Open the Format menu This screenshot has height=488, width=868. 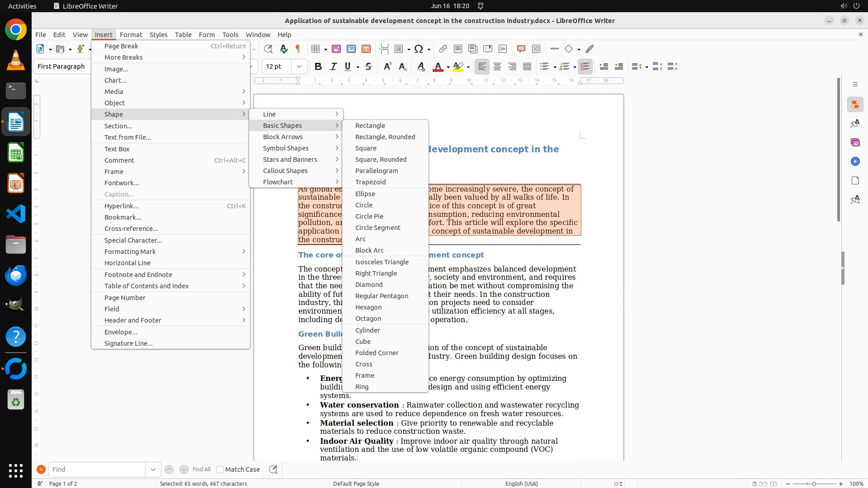pos(131,34)
